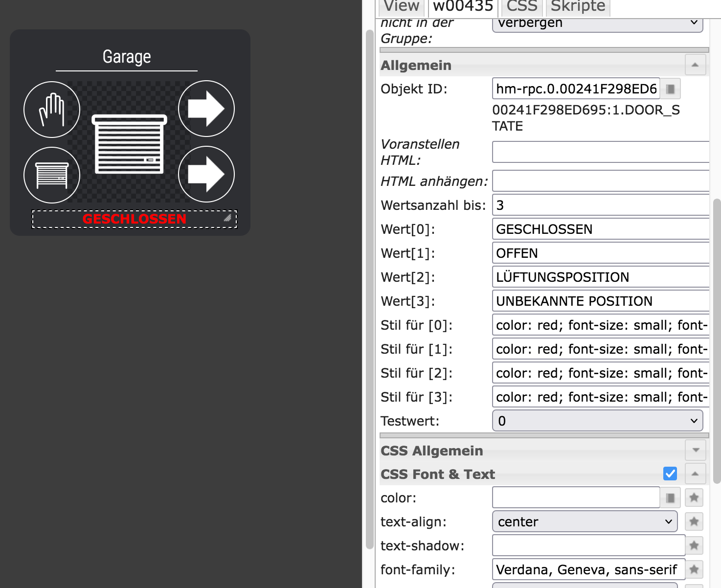Click the properties panel left scrollbar
The height and width of the screenshot is (588, 721).
(x=370, y=290)
